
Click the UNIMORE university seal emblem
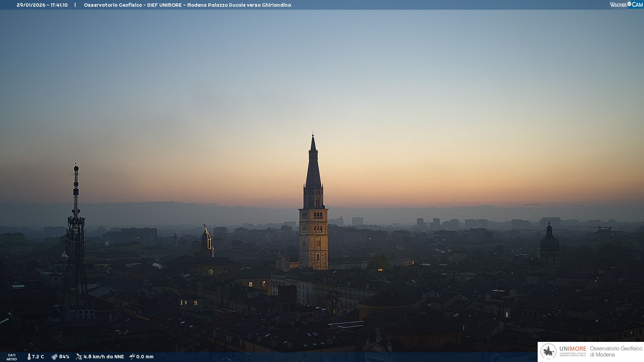pyautogui.click(x=548, y=352)
